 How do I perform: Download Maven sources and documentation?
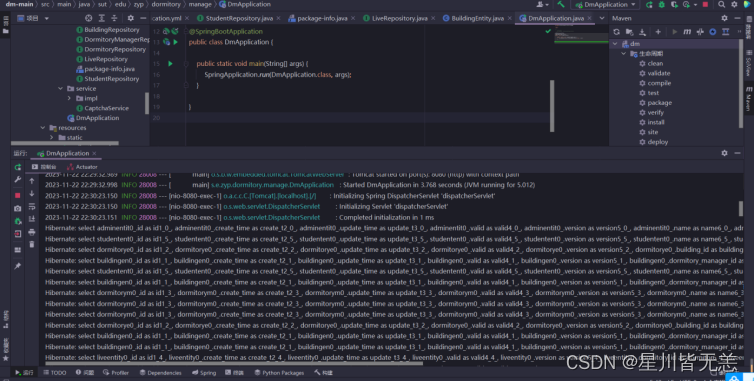(x=642, y=32)
